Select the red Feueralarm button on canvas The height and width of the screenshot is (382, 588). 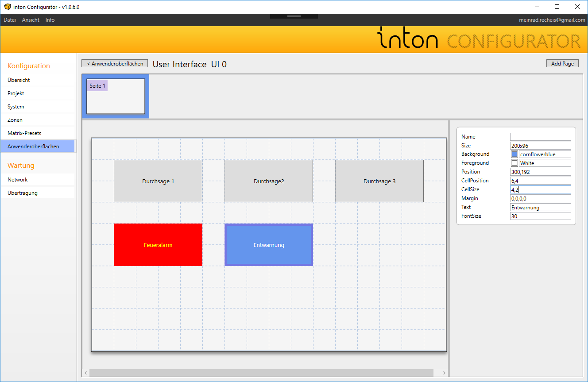tap(158, 245)
